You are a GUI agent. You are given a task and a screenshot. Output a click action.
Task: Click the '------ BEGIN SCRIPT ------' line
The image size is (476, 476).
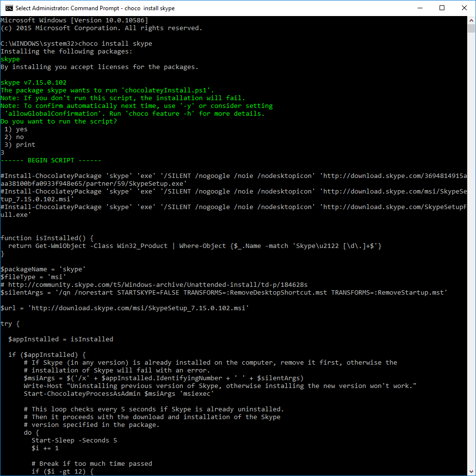(x=51, y=160)
